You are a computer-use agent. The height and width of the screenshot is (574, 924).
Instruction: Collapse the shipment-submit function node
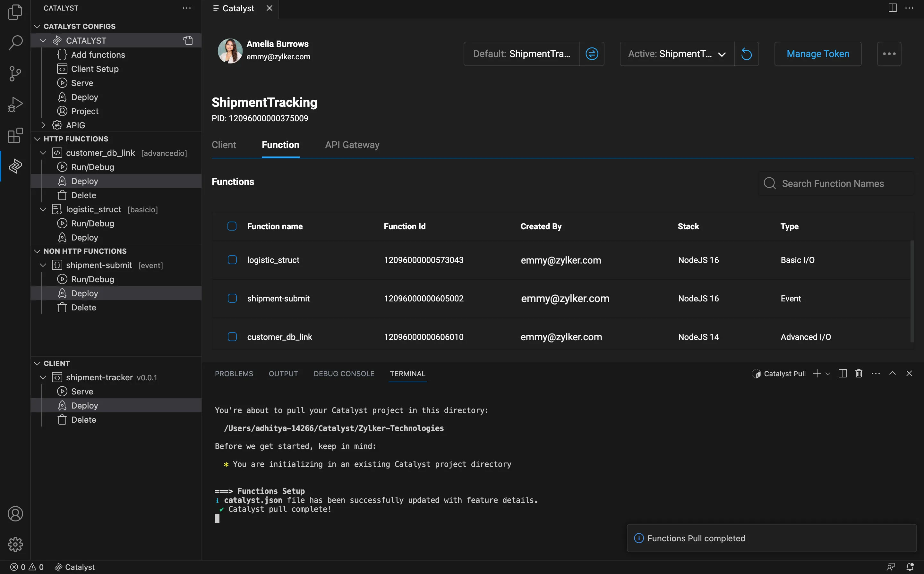pyautogui.click(x=43, y=265)
